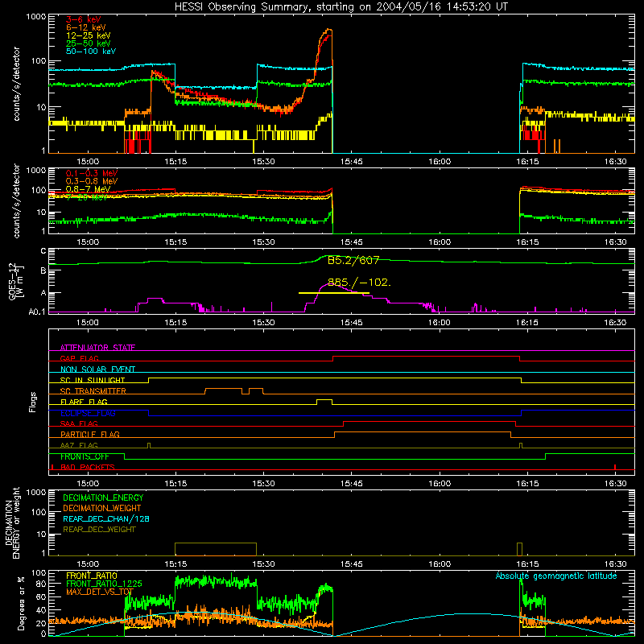Select the SAA_FLAG label

(x=79, y=423)
